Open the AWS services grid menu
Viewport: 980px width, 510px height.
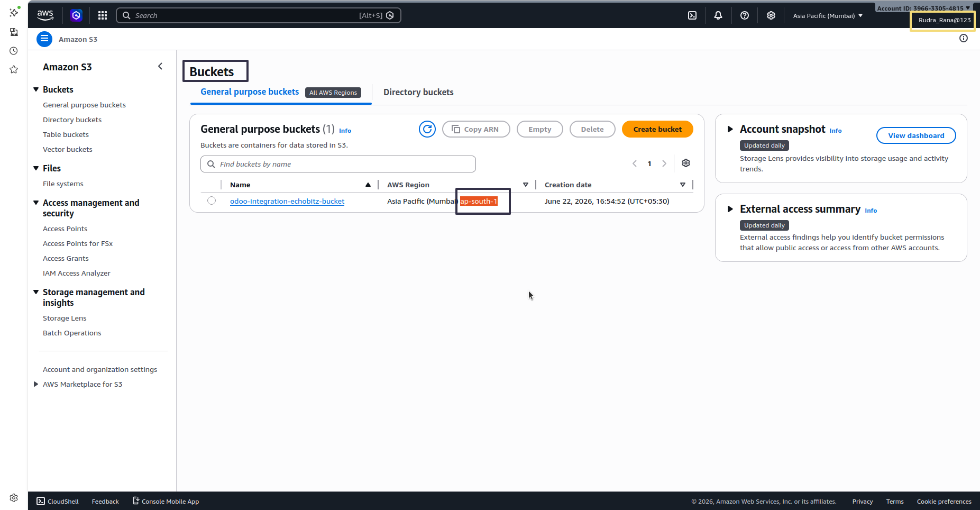pyautogui.click(x=103, y=15)
